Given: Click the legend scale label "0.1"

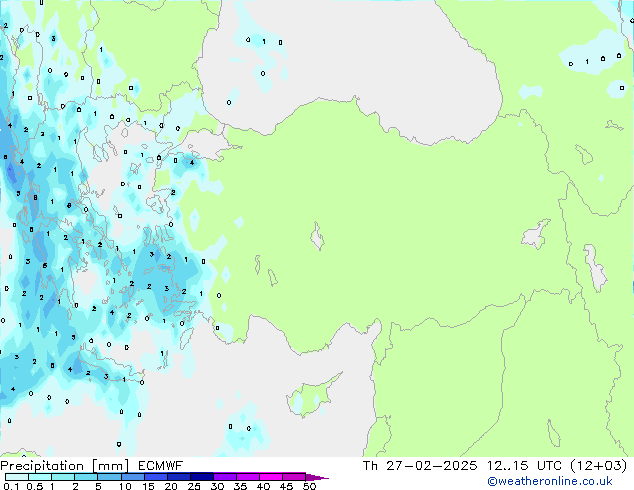Looking at the screenshot, I should pos(11,486).
